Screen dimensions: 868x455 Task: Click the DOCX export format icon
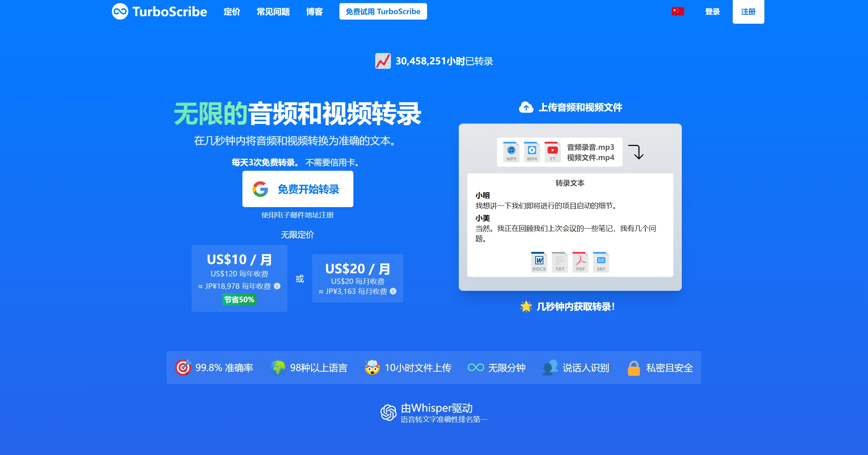539,262
